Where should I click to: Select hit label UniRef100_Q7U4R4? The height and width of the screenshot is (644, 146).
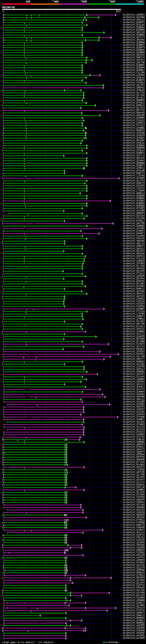click(134, 75)
